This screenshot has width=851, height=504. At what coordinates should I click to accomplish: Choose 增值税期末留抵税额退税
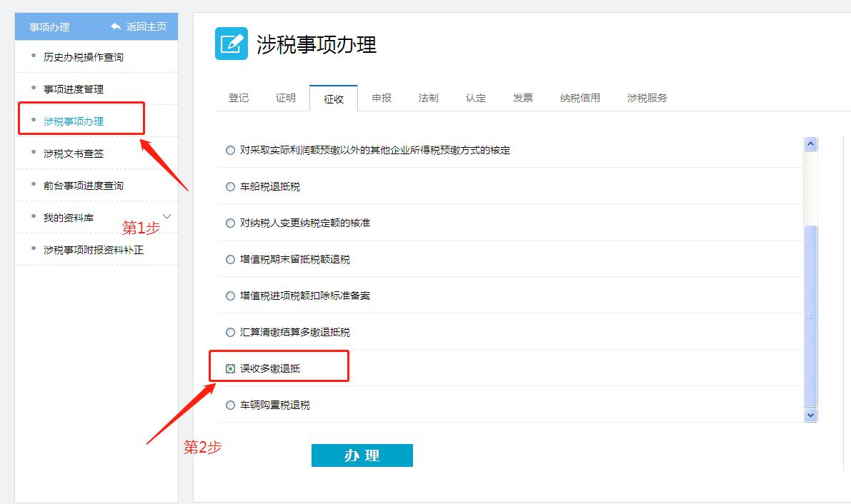coord(230,259)
